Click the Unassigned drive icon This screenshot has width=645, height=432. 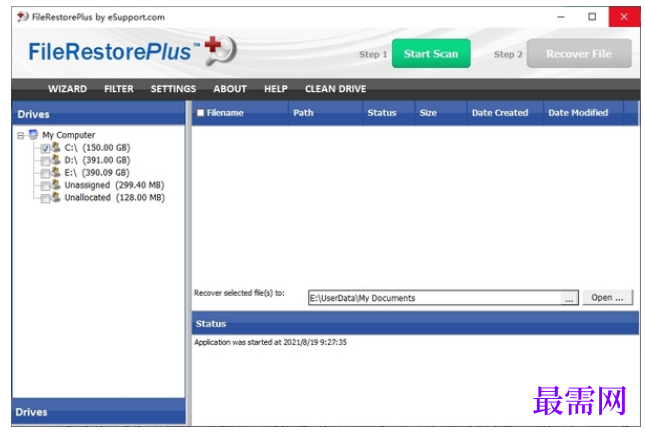pos(56,184)
